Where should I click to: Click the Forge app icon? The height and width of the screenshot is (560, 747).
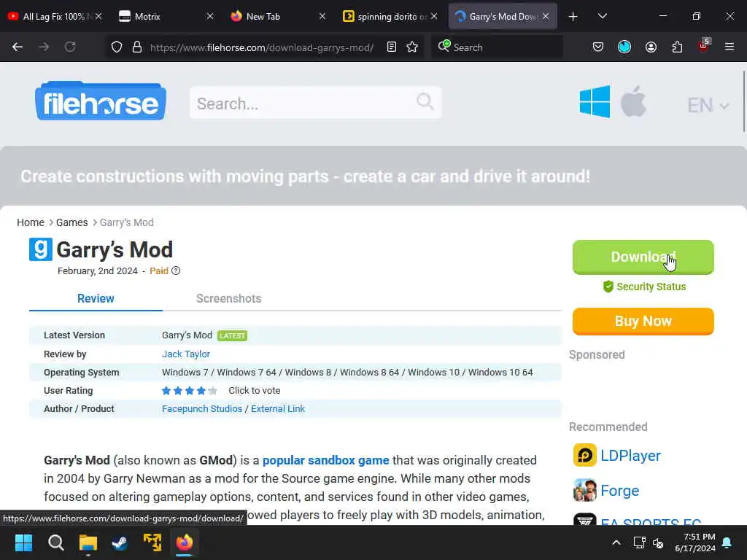pyautogui.click(x=584, y=491)
